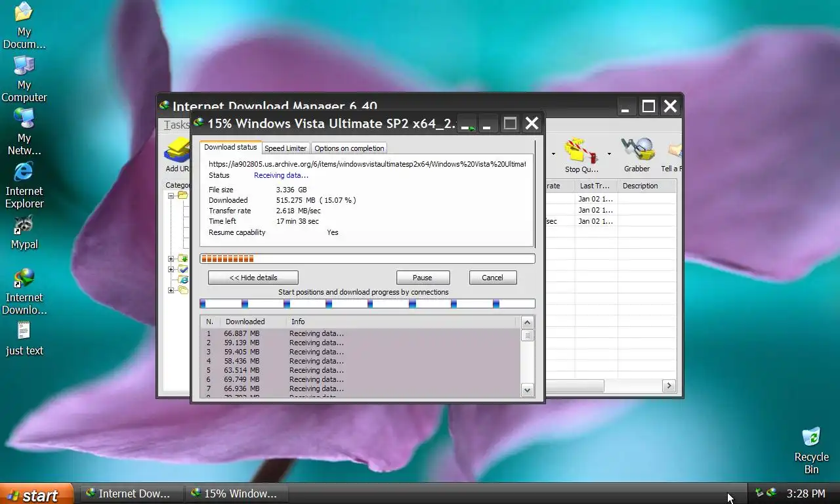Screen dimensions: 840x504
Task: Click the connections list scrollbar thumb
Action: [x=527, y=335]
